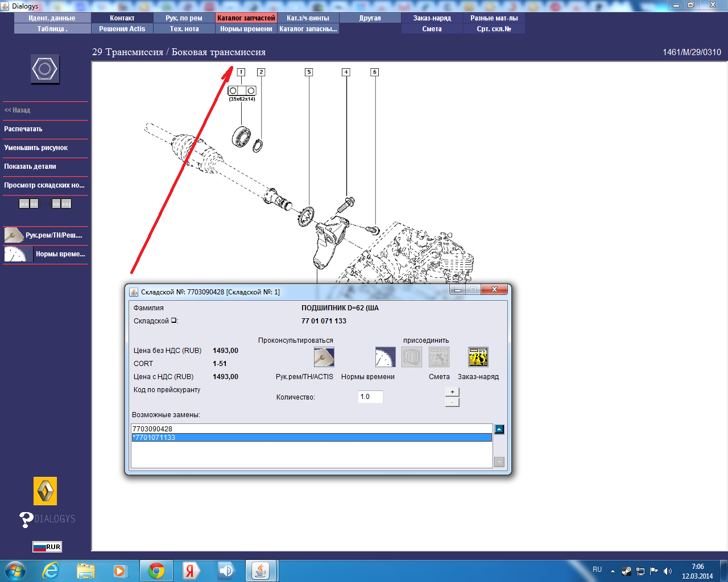Click the RUR currency flag icon
Viewport: 728px width, 582px height.
click(x=47, y=547)
